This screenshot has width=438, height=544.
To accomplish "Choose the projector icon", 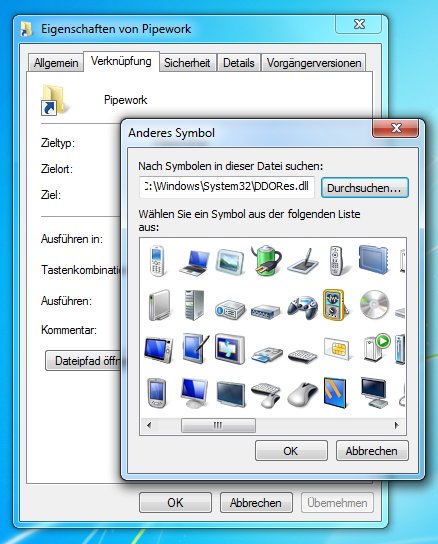I will (230, 309).
